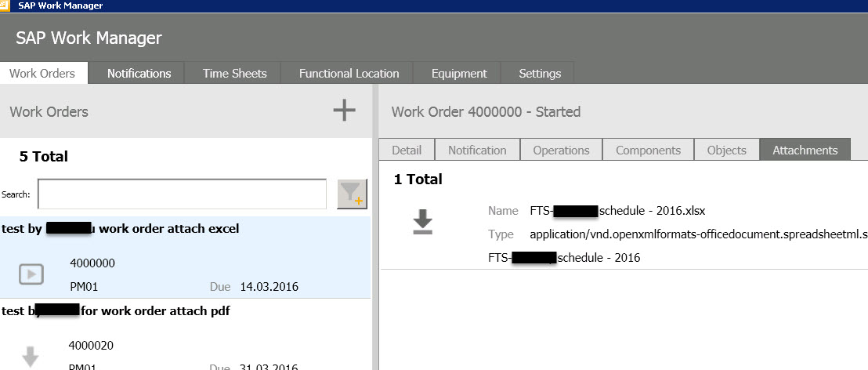This screenshot has height=370, width=868.
Task: Click the download arrow icon for order 4000020
Action: [x=31, y=356]
